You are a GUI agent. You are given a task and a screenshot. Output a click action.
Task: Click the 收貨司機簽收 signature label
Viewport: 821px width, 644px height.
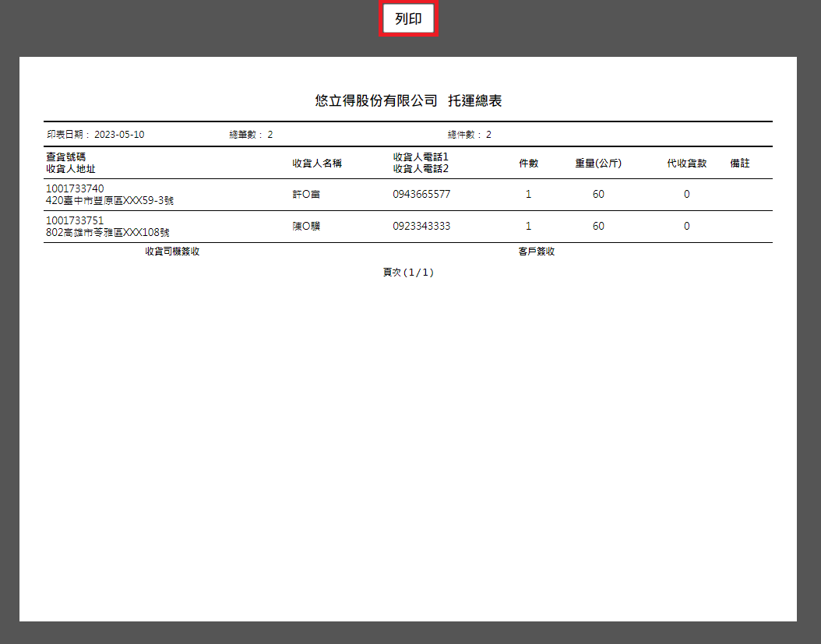172,252
